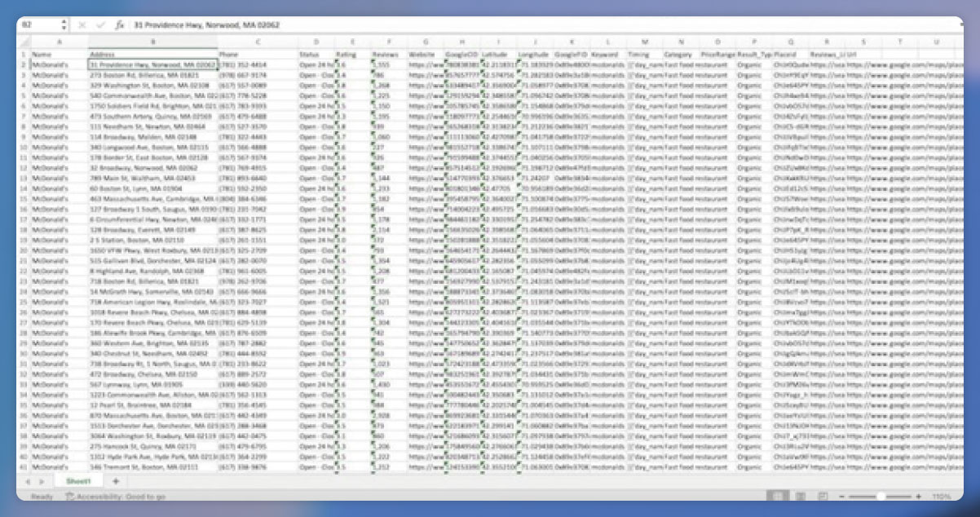This screenshot has width=980, height=517.
Task: Click the Timing header cell
Action: tap(645, 54)
